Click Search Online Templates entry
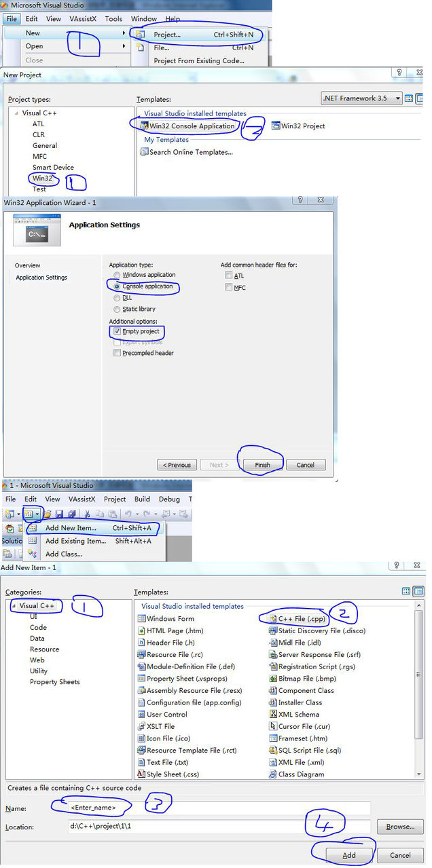 pos(186,152)
